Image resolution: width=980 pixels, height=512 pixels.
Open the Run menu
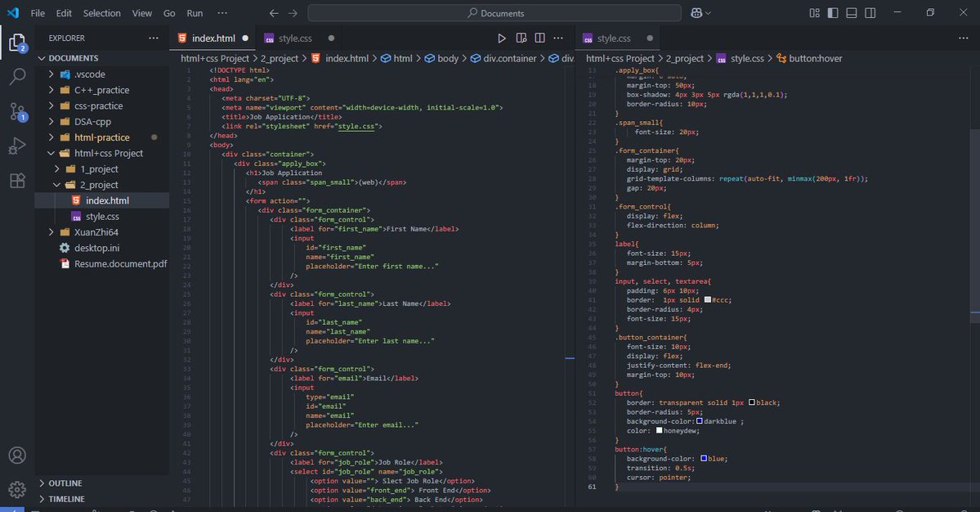click(x=195, y=13)
